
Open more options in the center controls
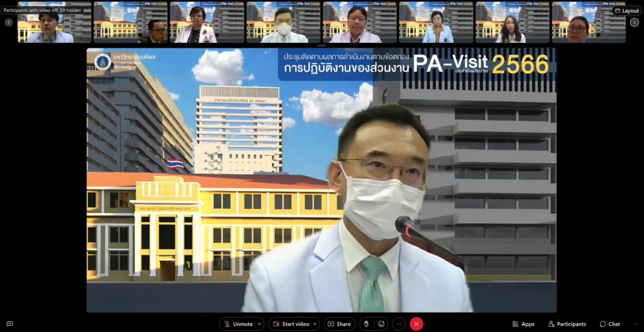click(399, 324)
